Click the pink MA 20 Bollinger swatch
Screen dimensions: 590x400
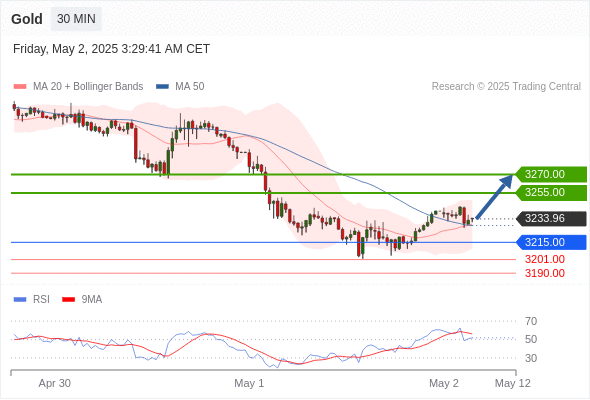(20, 87)
